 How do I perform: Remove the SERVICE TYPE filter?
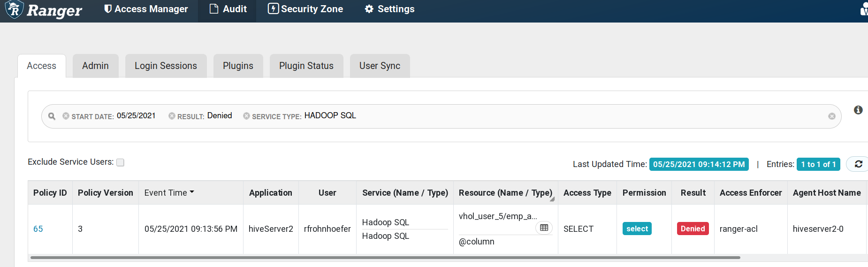[246, 116]
